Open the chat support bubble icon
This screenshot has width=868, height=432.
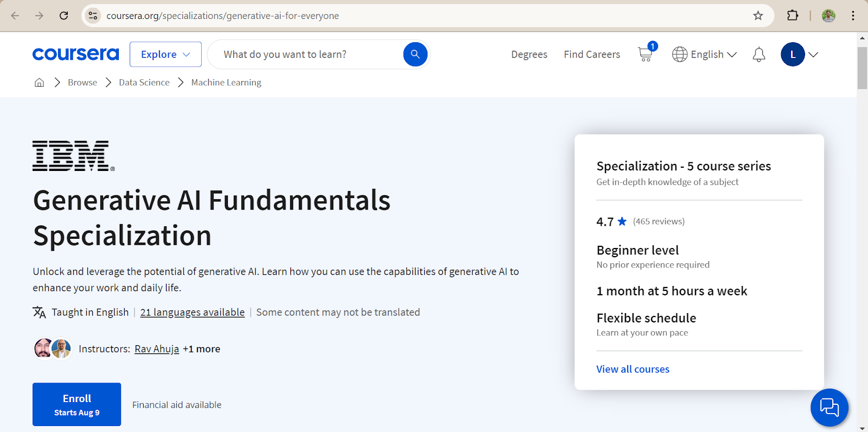[x=829, y=408]
